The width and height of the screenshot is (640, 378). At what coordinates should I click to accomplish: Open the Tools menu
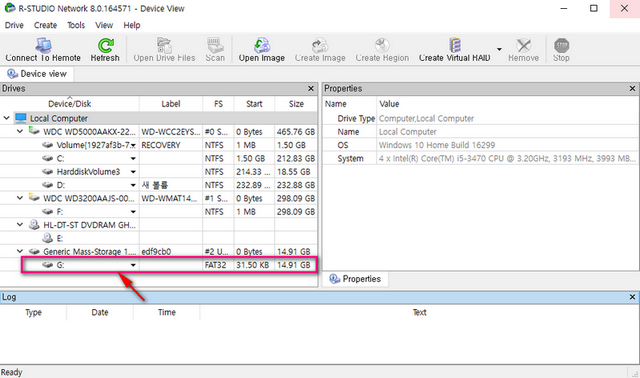pos(76,25)
